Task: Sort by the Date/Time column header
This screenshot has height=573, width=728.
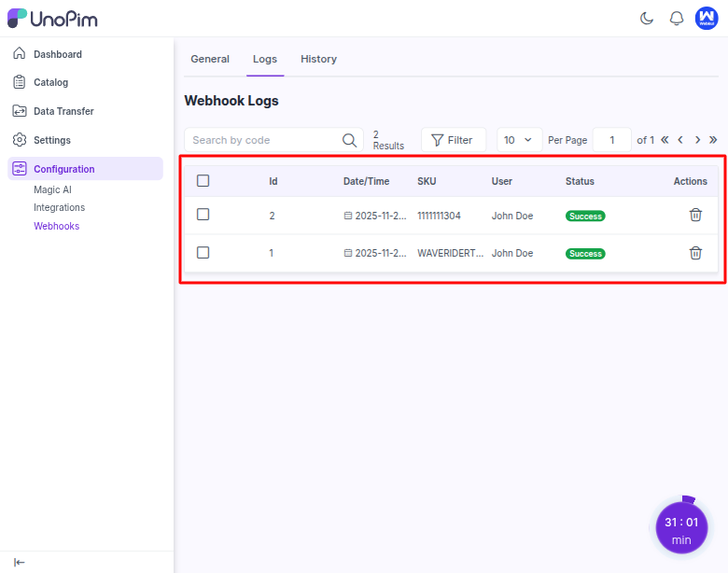Action: (x=366, y=181)
